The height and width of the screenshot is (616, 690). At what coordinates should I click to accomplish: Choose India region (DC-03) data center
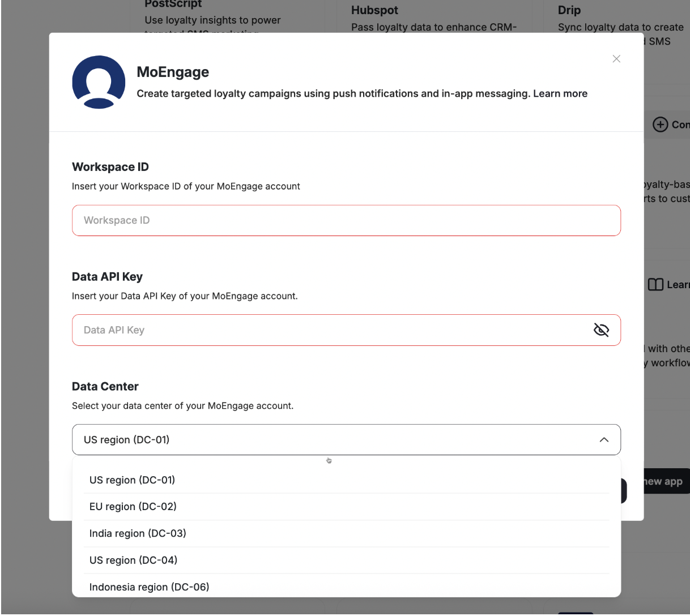click(x=137, y=533)
